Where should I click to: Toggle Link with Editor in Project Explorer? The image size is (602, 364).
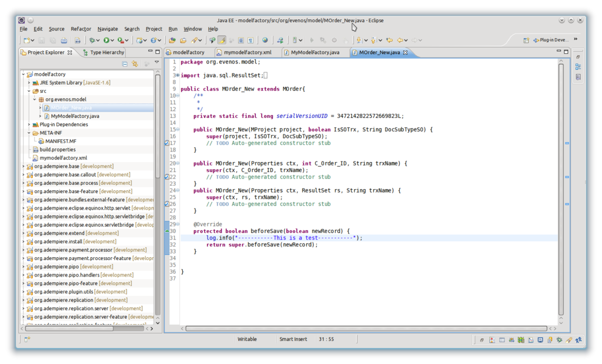[x=135, y=63]
